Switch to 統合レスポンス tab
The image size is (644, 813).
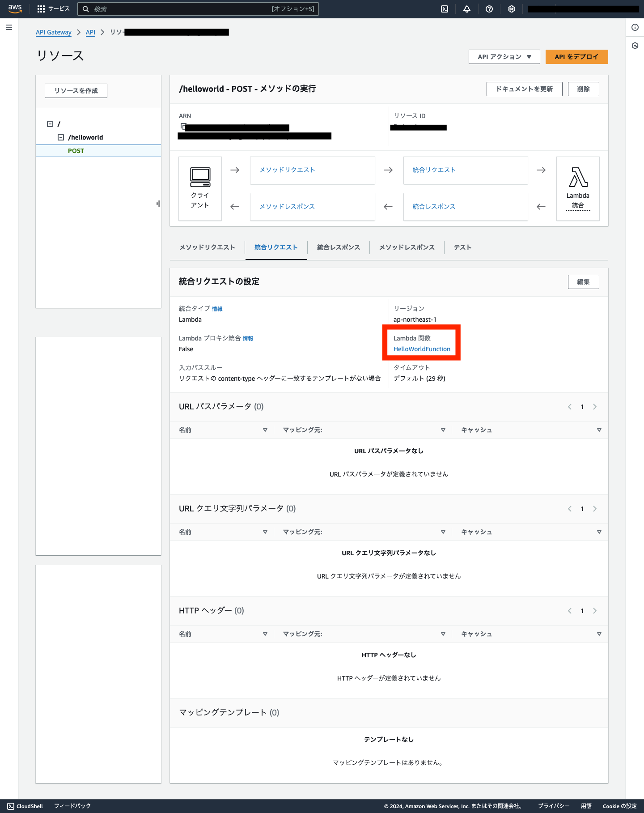(339, 247)
